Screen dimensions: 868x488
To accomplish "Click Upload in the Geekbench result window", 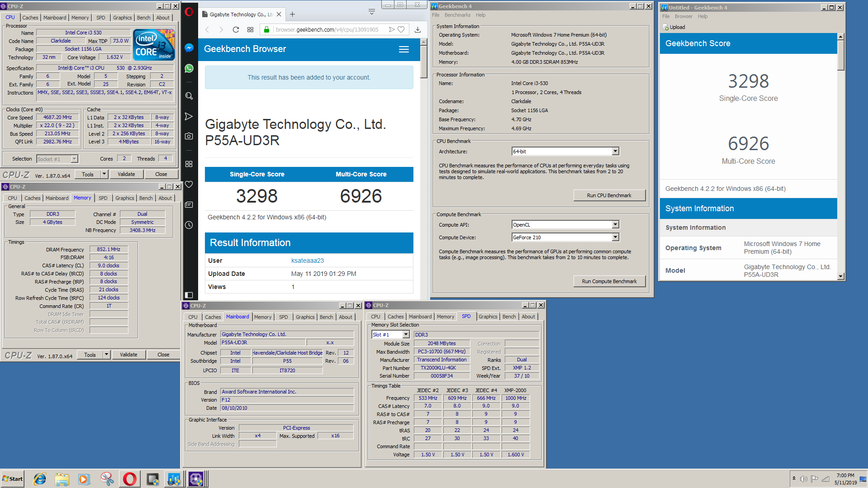I will click(x=674, y=27).
